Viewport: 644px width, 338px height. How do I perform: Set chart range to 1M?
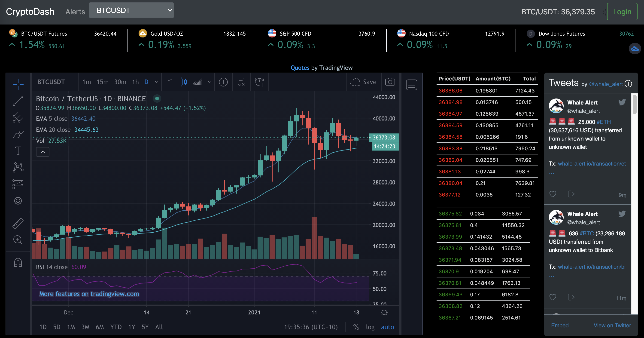coord(71,327)
